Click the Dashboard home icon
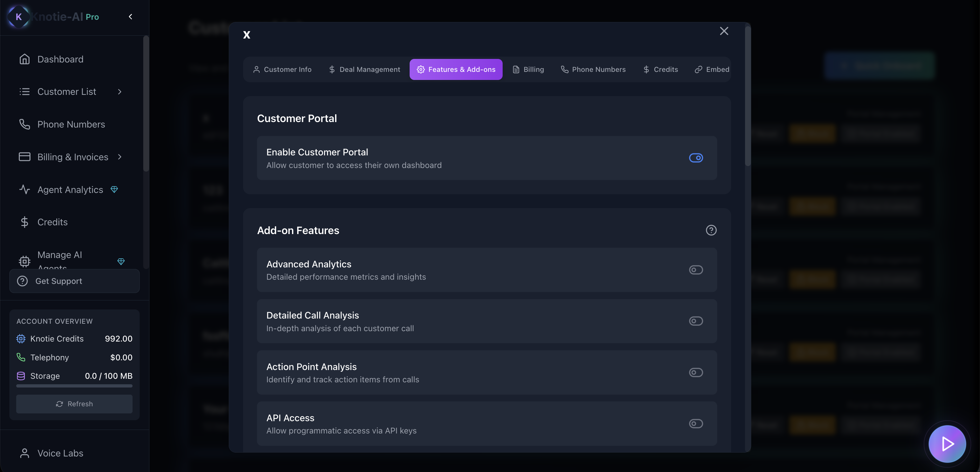Image resolution: width=980 pixels, height=472 pixels. [x=24, y=59]
